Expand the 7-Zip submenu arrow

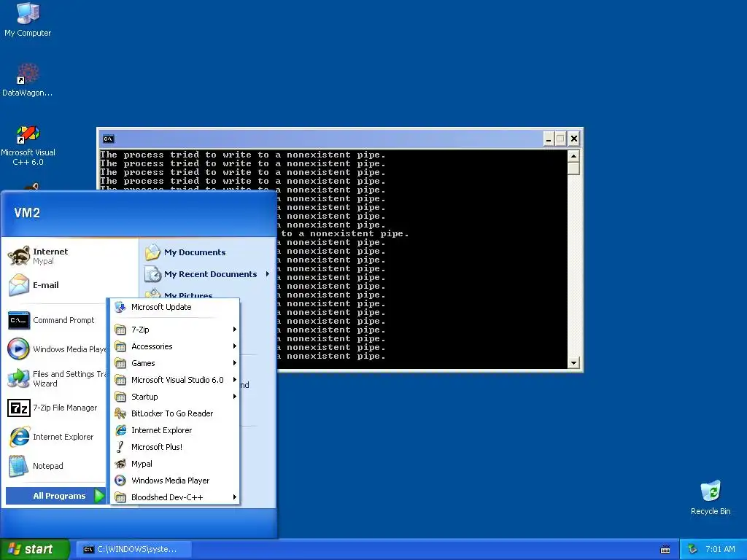tap(234, 329)
